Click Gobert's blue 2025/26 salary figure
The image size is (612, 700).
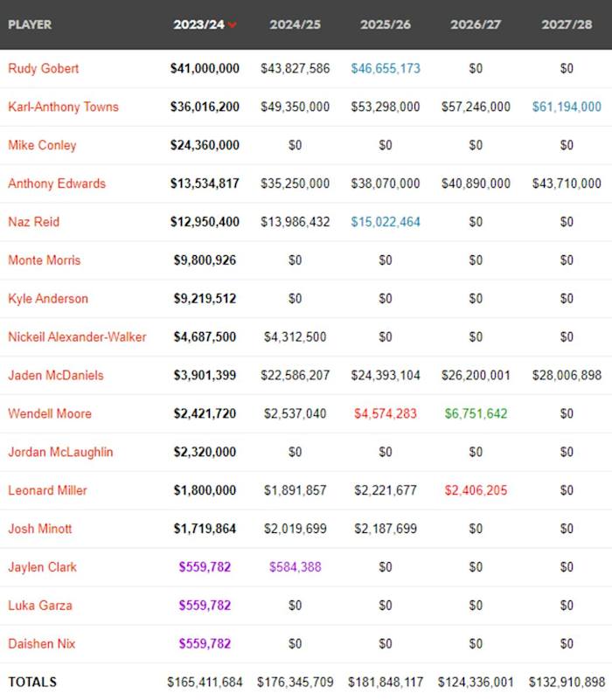tap(385, 68)
